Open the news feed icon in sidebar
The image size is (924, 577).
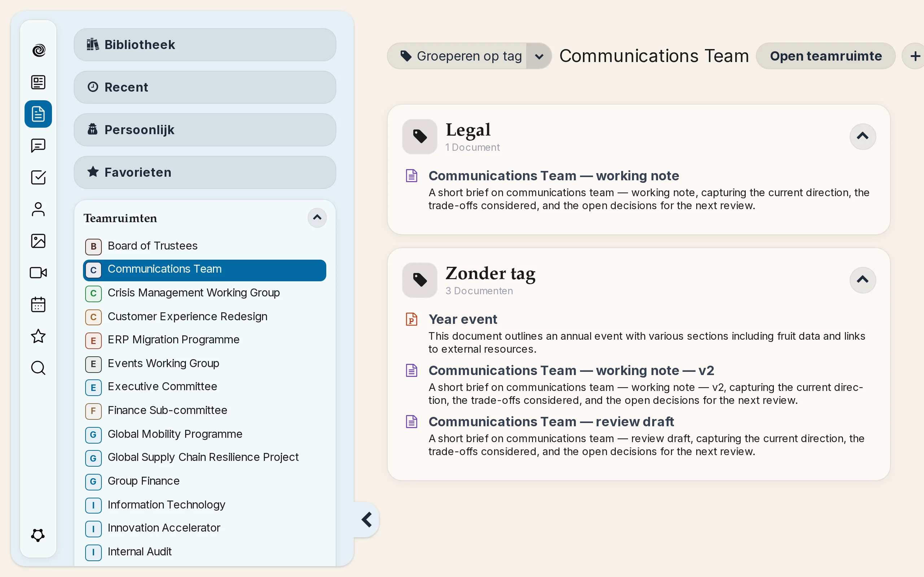38,82
